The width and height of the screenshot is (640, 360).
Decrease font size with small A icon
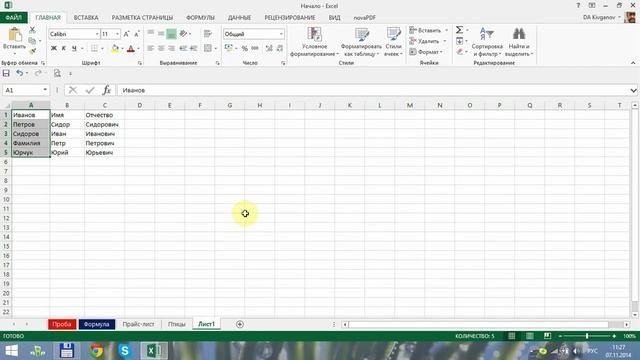click(x=137, y=34)
